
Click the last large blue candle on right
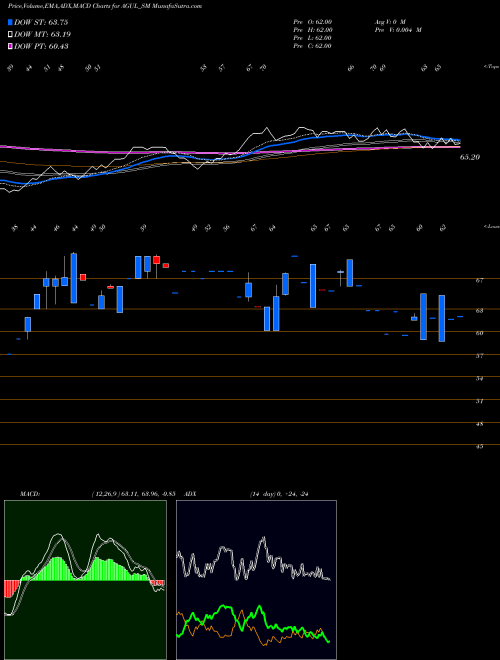(x=441, y=318)
